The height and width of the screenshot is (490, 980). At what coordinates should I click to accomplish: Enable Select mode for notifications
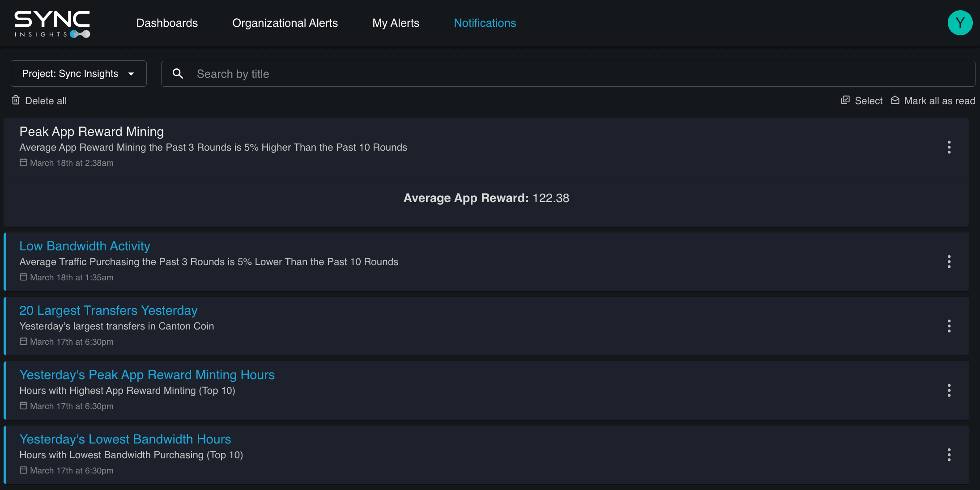861,100
